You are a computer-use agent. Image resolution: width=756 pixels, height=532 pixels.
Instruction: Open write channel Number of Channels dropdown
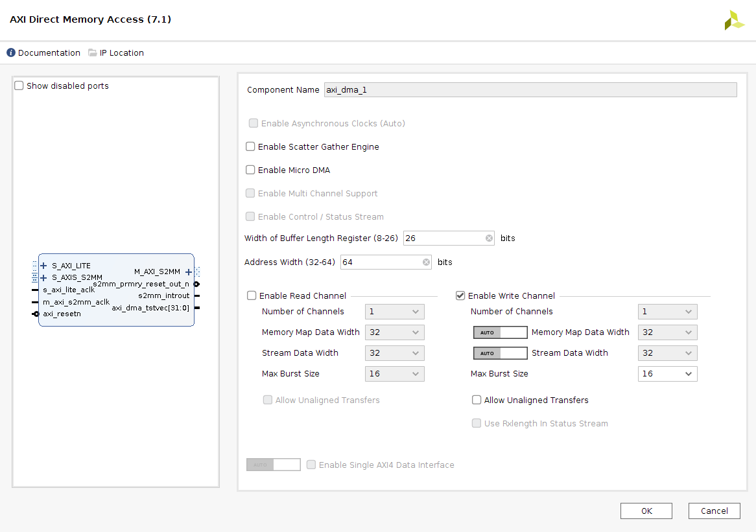667,312
